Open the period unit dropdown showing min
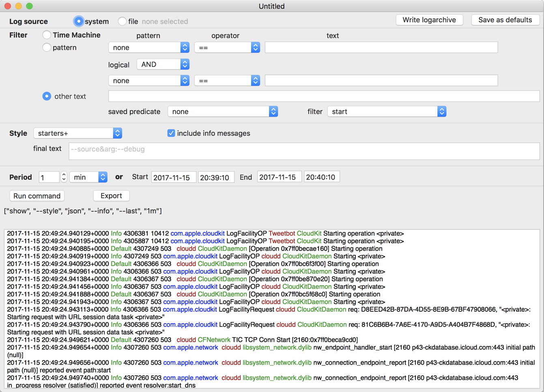This screenshot has height=392, width=544. click(x=88, y=177)
